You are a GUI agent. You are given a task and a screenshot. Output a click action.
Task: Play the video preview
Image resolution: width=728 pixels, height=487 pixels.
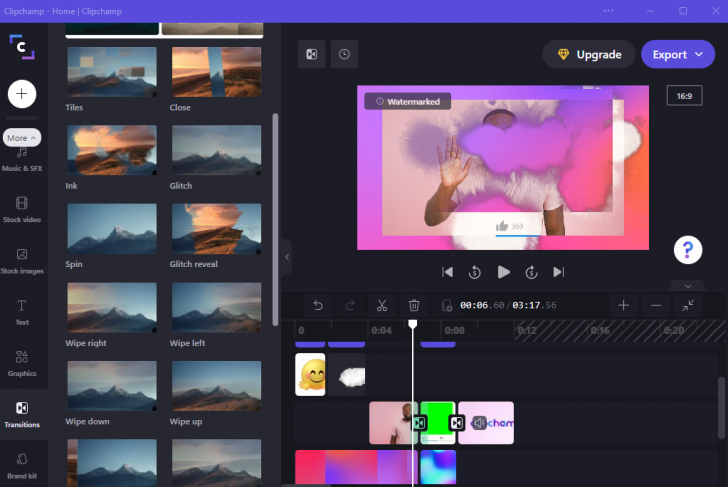503,272
